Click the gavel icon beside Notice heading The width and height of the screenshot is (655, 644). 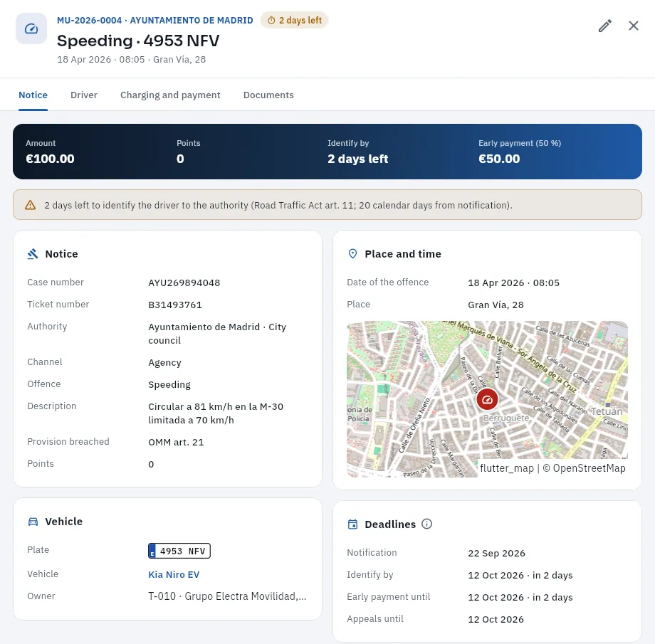[x=33, y=254]
